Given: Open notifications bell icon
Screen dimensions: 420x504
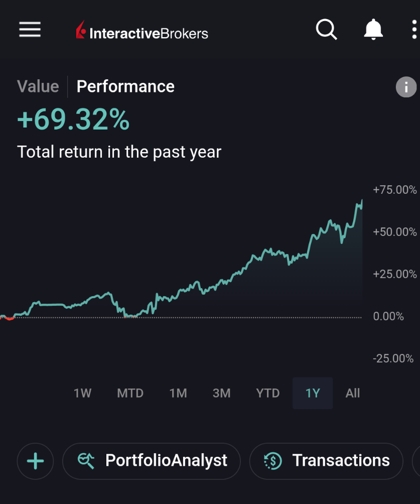Looking at the screenshot, I should click(373, 30).
